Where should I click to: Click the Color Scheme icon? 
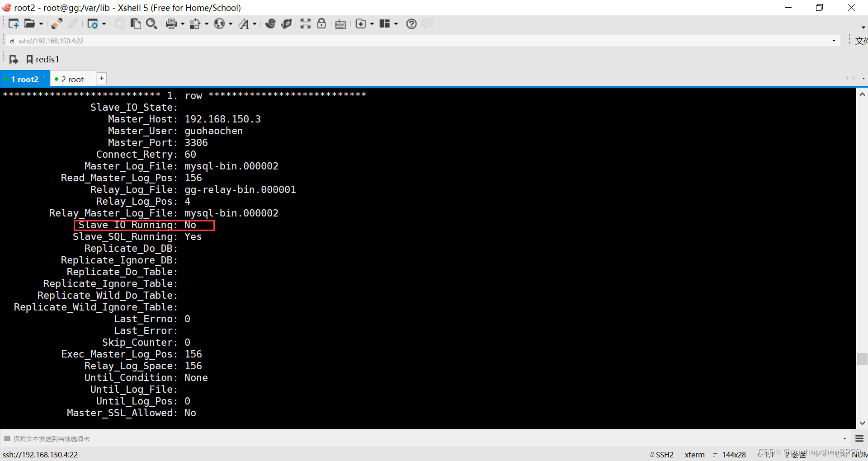coord(195,24)
